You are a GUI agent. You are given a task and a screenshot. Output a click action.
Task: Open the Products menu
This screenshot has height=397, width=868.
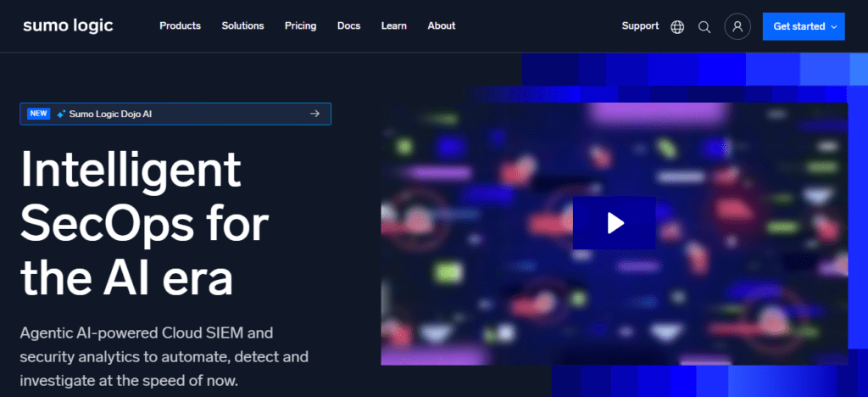[x=180, y=26]
